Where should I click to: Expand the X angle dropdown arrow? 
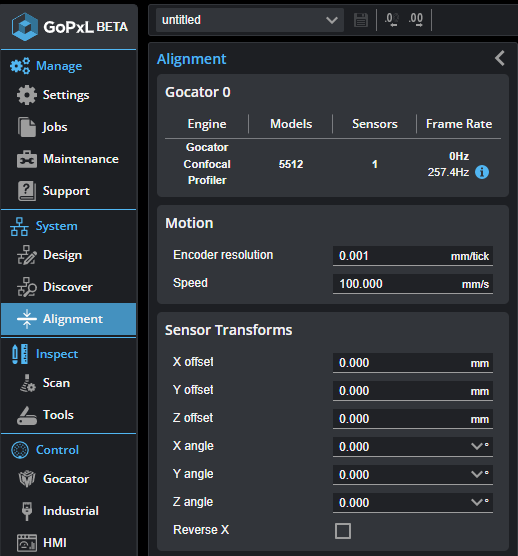click(x=477, y=446)
